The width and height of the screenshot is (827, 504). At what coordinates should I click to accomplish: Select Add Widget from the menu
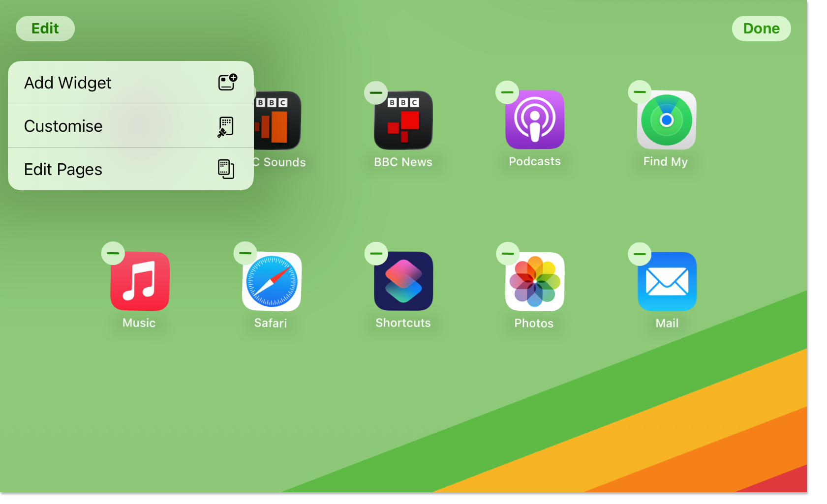click(x=130, y=82)
